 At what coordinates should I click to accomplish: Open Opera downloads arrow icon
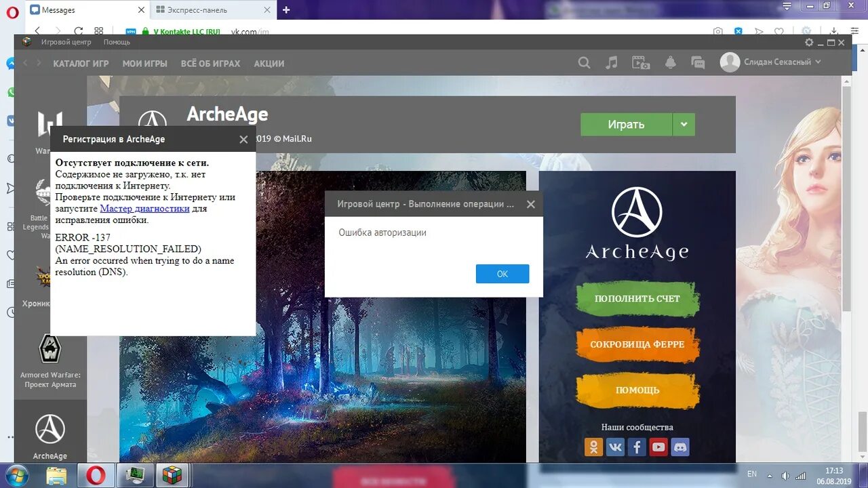(835, 31)
